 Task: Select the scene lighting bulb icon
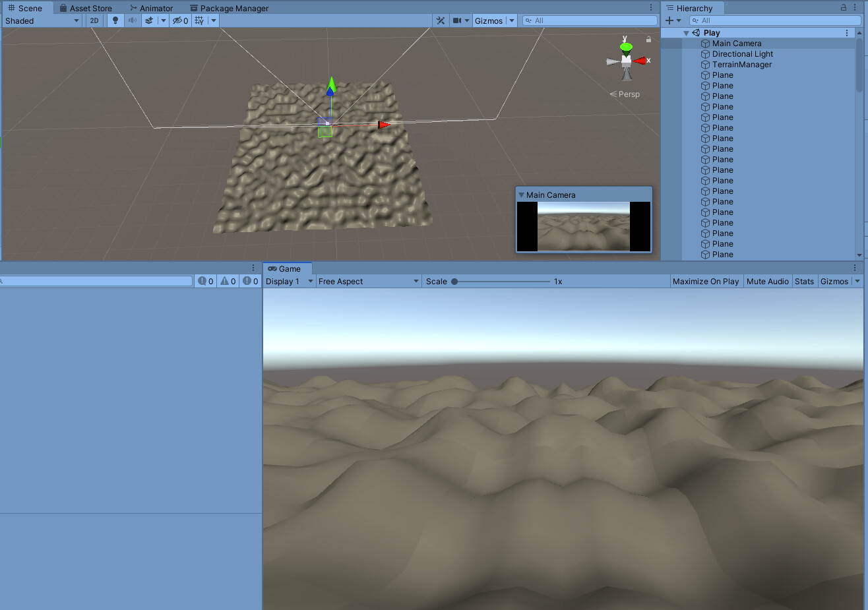[115, 20]
